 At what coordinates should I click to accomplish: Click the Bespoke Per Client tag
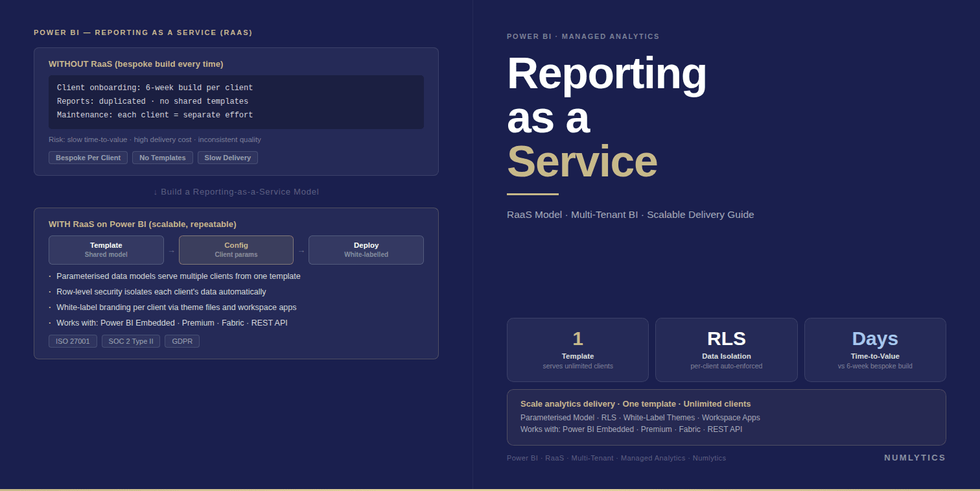pyautogui.click(x=88, y=158)
